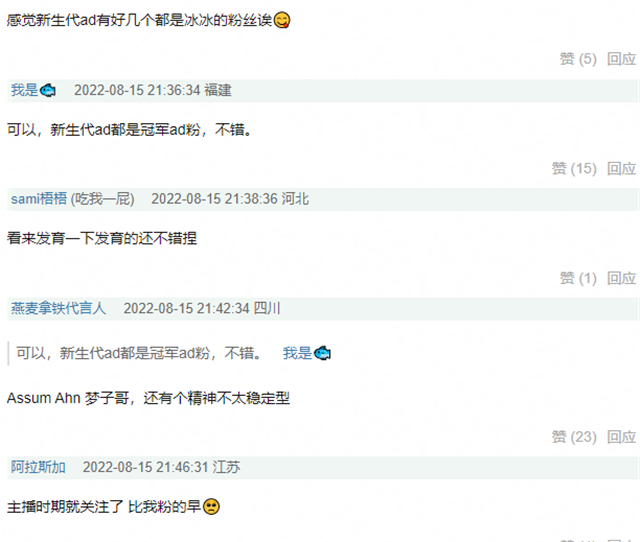This screenshot has height=542, width=640.
Task: Like the comment with 赞 (1)
Action: coord(578,278)
